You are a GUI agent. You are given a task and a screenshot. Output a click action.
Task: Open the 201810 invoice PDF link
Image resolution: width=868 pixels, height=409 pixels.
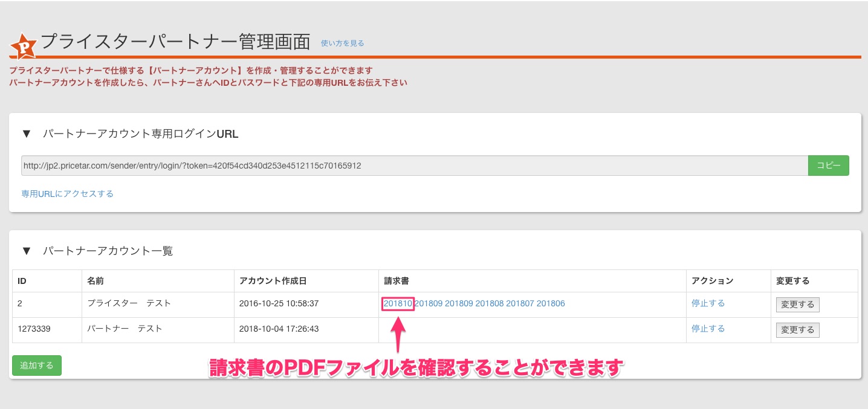(x=398, y=303)
